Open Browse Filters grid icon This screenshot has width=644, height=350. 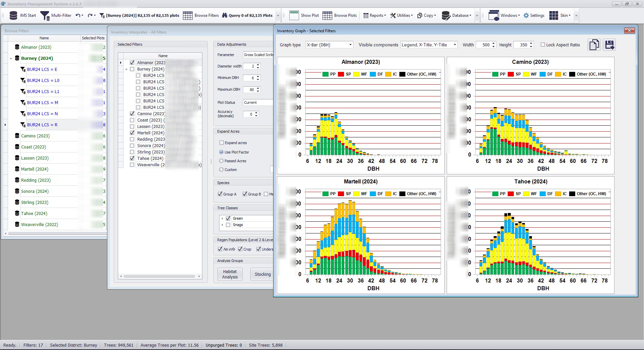[188, 15]
